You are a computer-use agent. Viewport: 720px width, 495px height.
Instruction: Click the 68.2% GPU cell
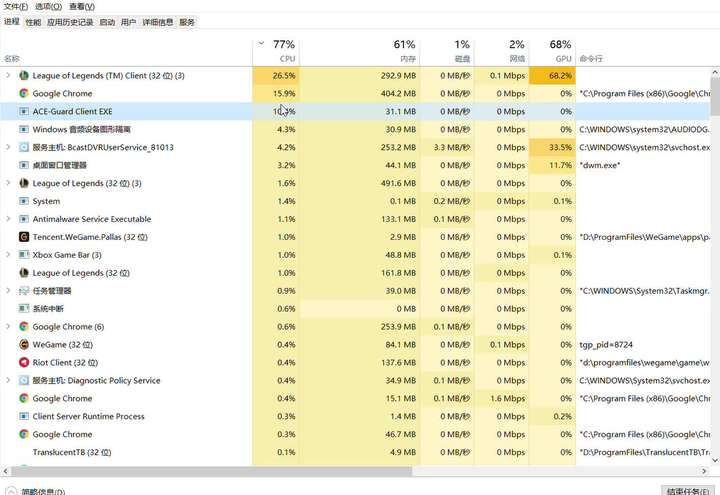[552, 76]
